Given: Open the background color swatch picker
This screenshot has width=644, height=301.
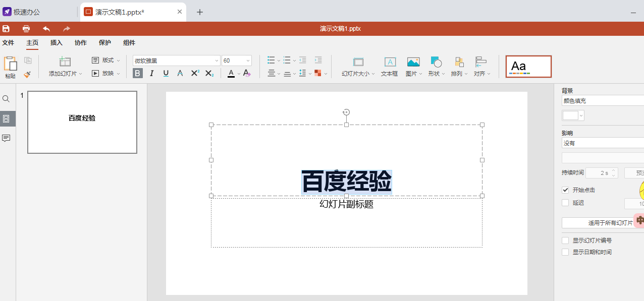Looking at the screenshot, I should tap(573, 115).
